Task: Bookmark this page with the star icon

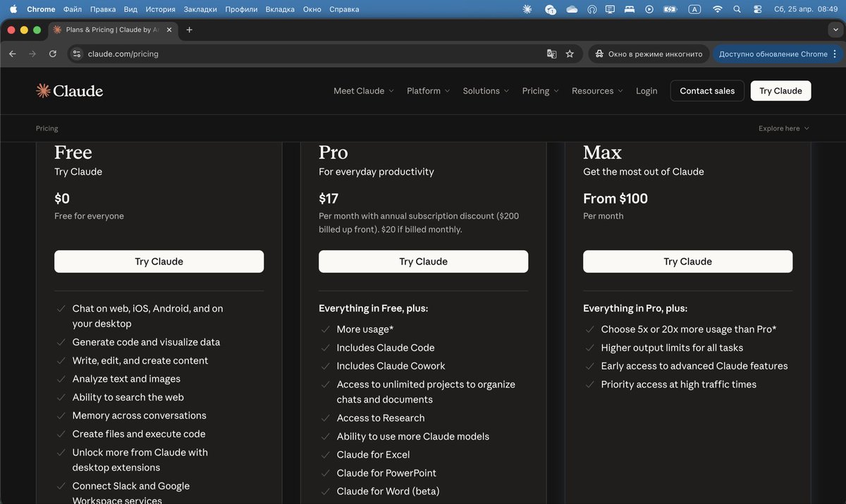Action: point(570,54)
